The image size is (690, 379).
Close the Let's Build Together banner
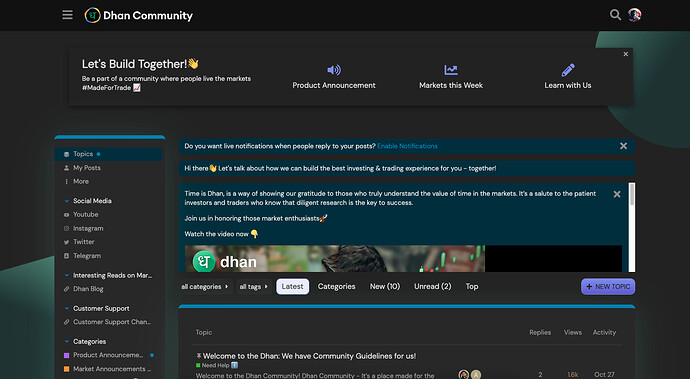pos(626,54)
